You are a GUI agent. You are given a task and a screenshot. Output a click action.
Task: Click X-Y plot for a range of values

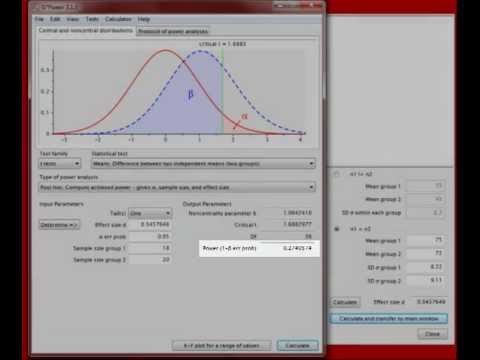point(222,346)
